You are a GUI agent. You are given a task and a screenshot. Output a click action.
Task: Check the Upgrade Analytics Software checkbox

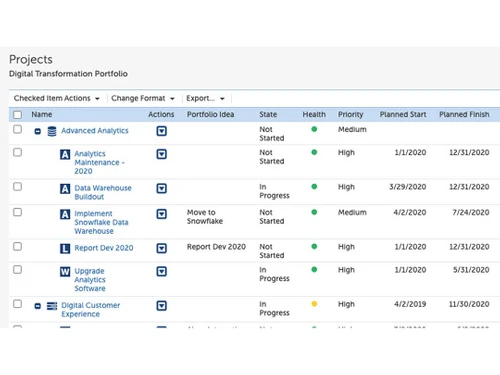tap(17, 269)
